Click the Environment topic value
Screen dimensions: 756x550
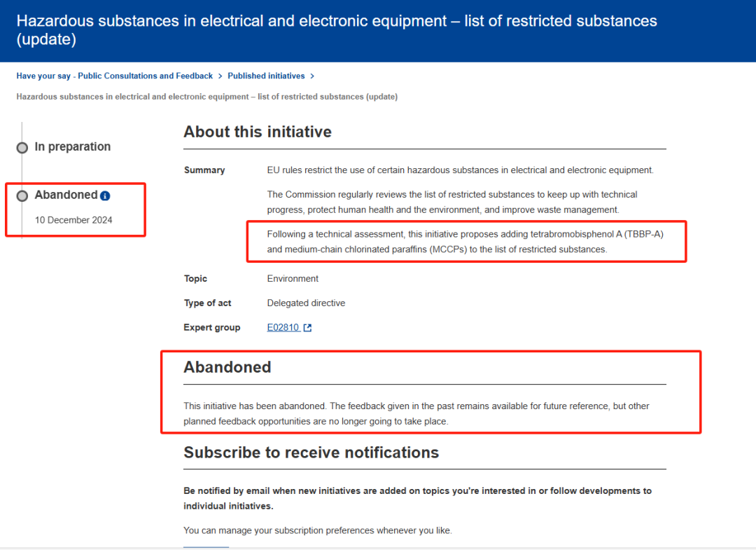point(293,278)
